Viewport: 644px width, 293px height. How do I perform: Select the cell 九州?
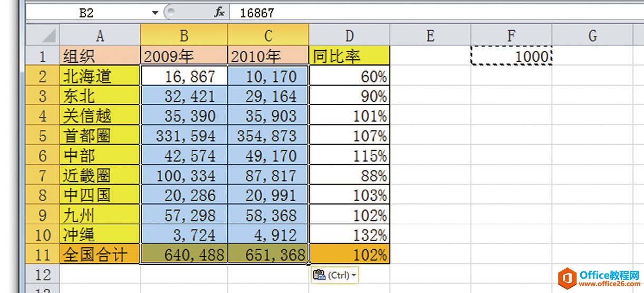(x=100, y=215)
